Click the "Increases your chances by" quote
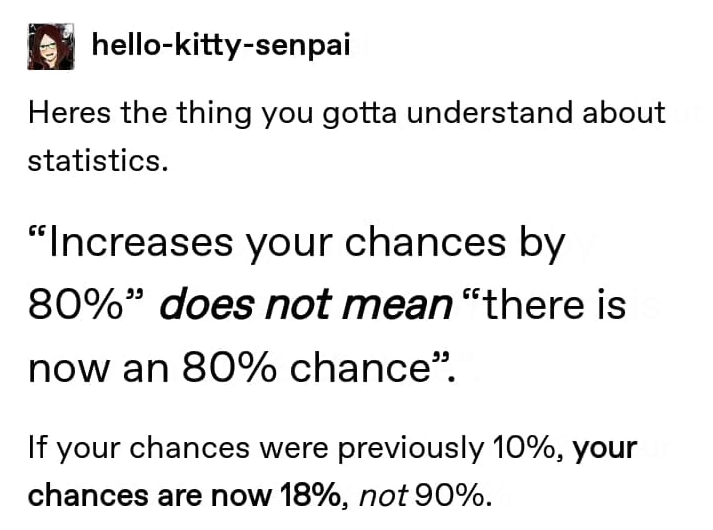Screen dimensions: 713x530 [x=297, y=243]
